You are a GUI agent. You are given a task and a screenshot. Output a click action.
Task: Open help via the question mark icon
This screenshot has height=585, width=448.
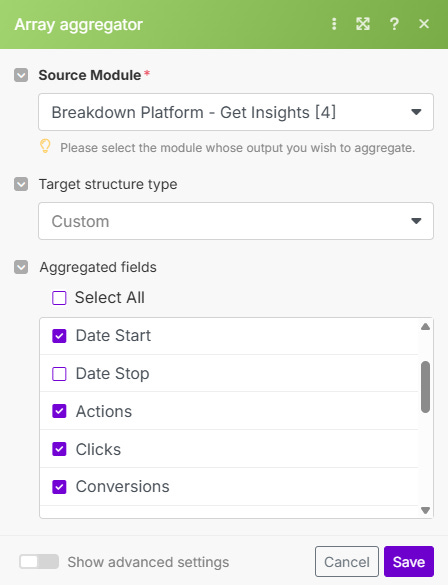394,24
